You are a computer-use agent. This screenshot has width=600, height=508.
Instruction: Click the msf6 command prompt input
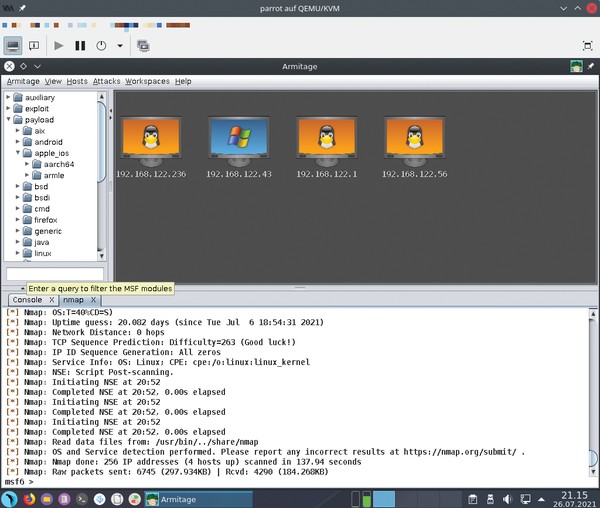coord(298,482)
